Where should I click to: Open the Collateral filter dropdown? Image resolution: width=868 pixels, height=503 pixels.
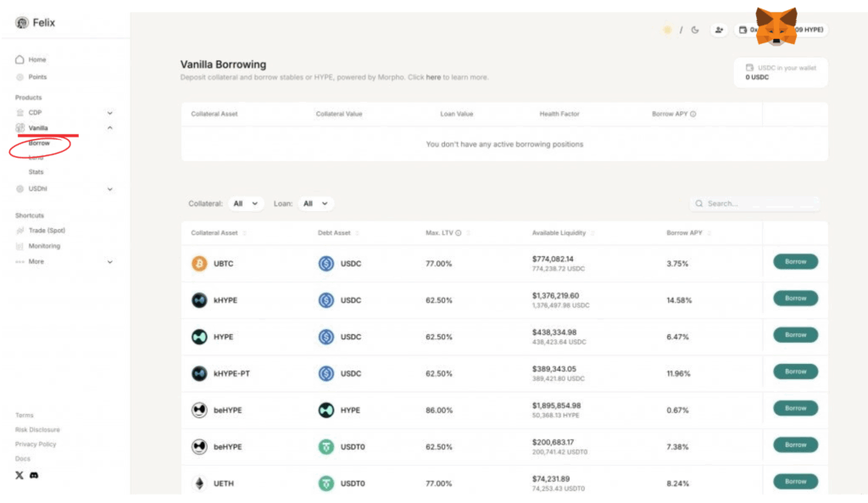(248, 204)
